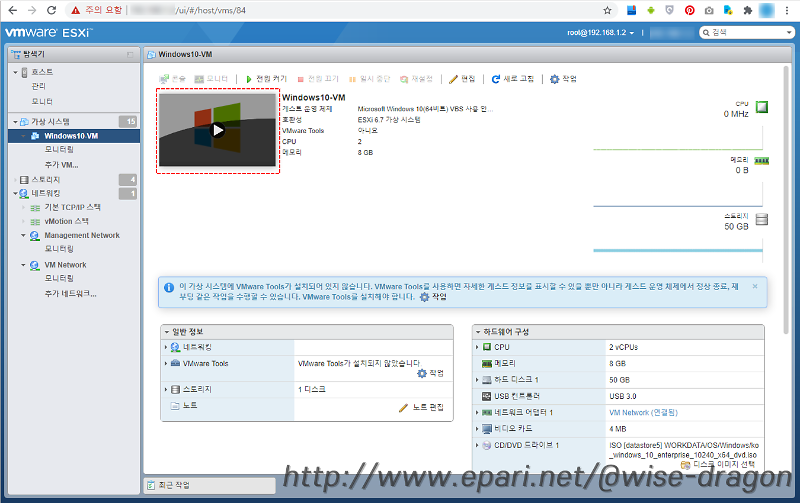Click the VM console thumbnail play button
The image size is (800, 503).
[218, 131]
